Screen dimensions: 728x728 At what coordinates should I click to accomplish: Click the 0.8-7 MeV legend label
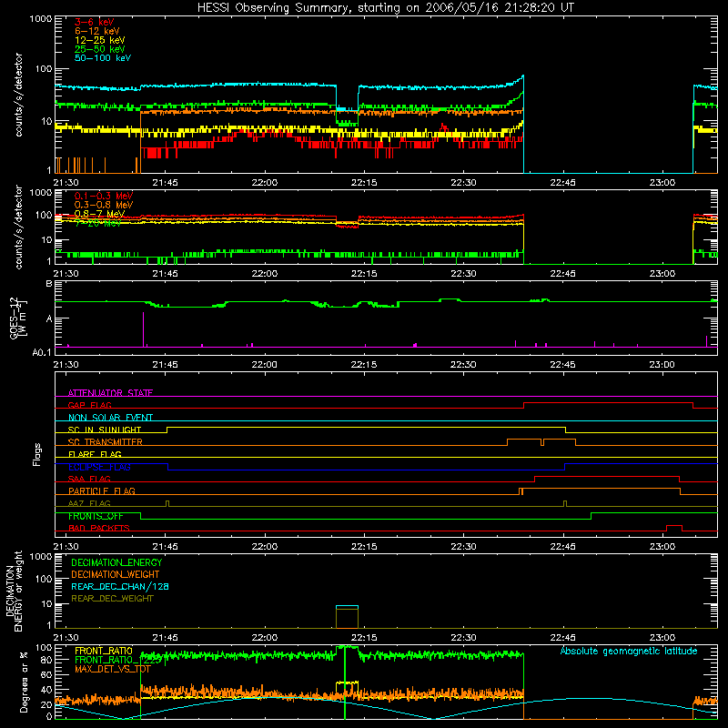point(99,214)
